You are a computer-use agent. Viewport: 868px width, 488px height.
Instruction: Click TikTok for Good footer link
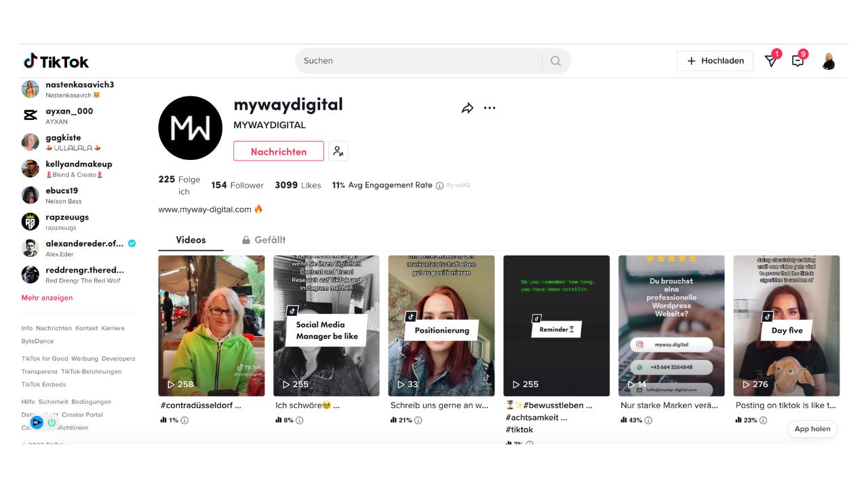(45, 359)
